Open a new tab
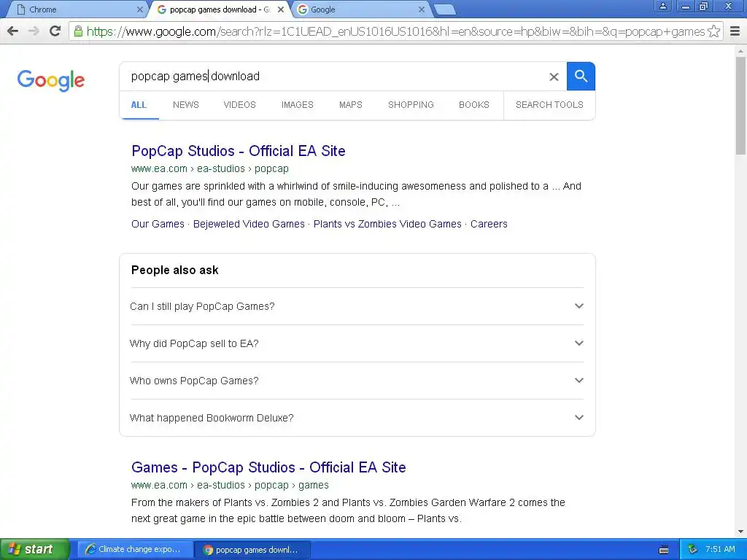747x560 pixels. 445,9
